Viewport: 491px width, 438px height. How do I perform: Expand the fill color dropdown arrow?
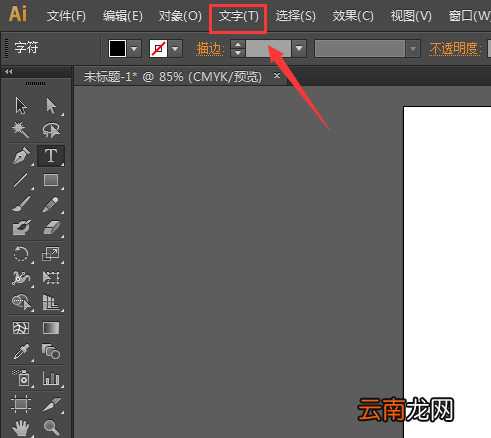134,49
